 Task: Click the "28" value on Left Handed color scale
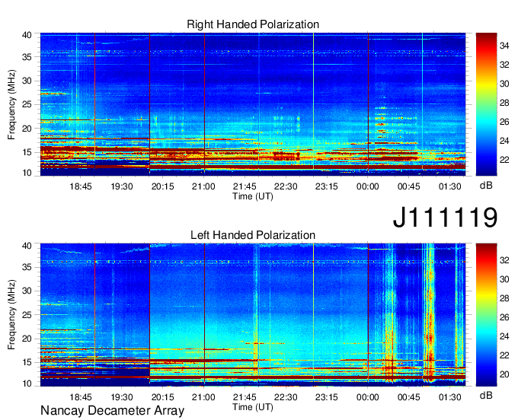(504, 298)
